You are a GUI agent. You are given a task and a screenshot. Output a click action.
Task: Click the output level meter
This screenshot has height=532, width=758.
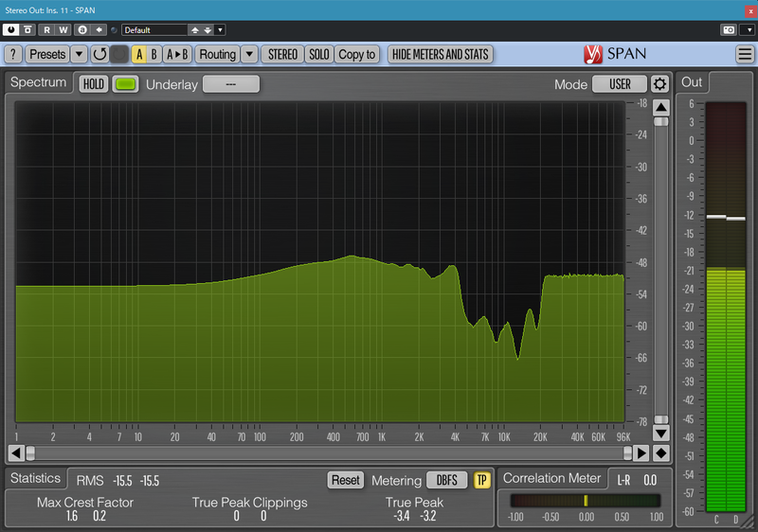[x=726, y=307]
